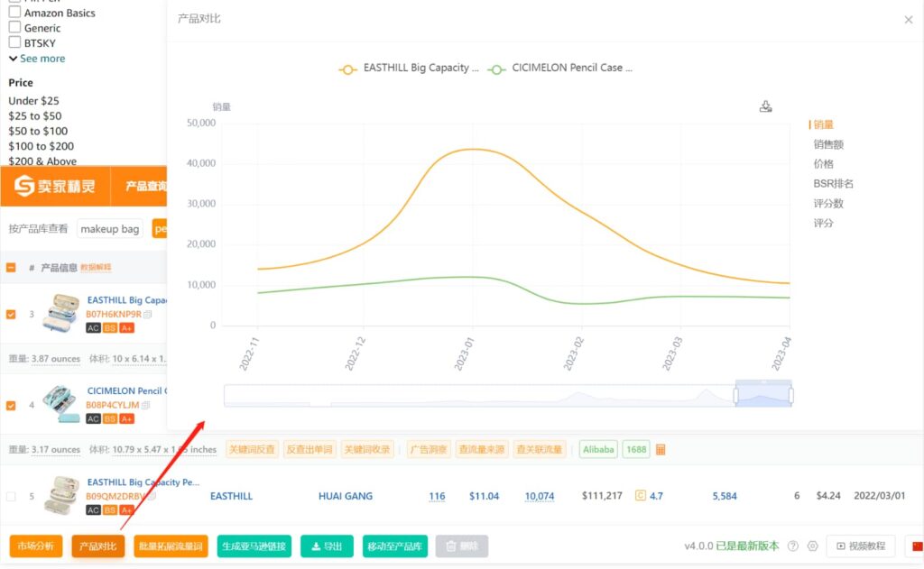The width and height of the screenshot is (924, 569).
Task: Tick the Generic brand checkbox
Action: [x=14, y=27]
